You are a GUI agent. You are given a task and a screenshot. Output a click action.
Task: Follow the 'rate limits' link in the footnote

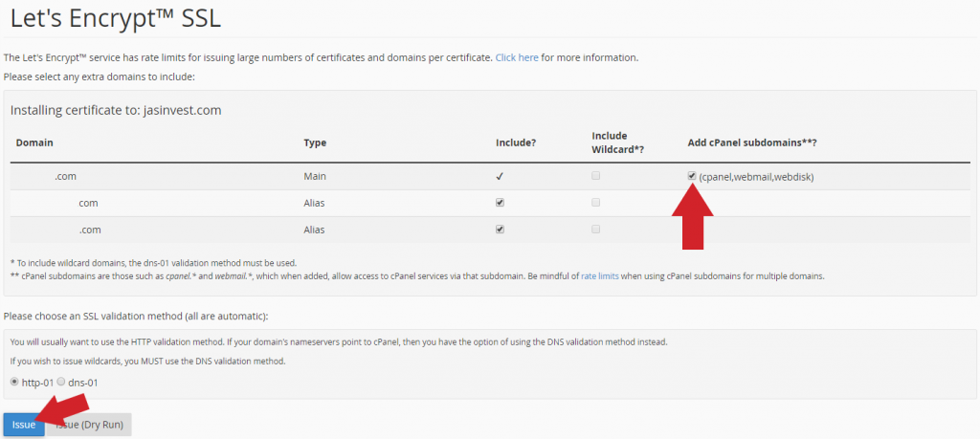click(x=600, y=275)
